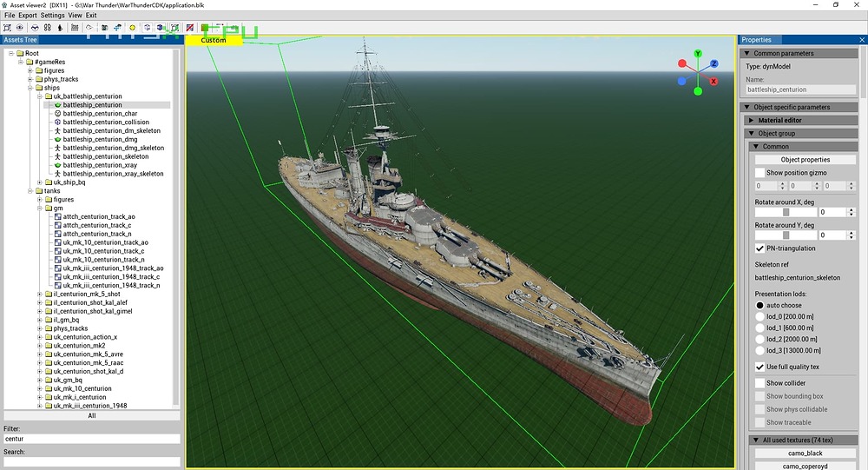Click the eye icon in the toolbar
Viewport: 868px width, 470px height.
pos(20,28)
